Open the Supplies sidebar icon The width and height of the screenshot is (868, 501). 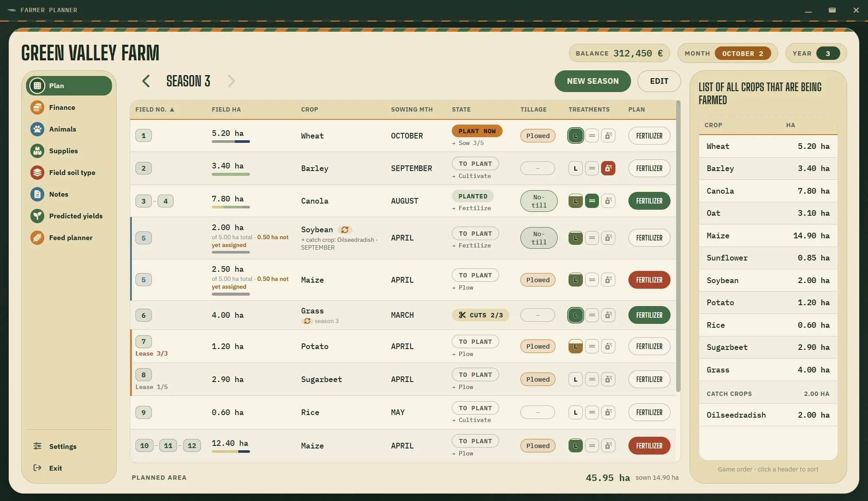click(x=37, y=151)
